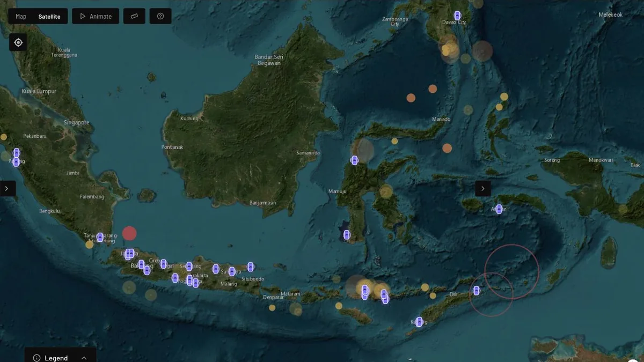Select the purple marker at Semarang

tap(189, 266)
